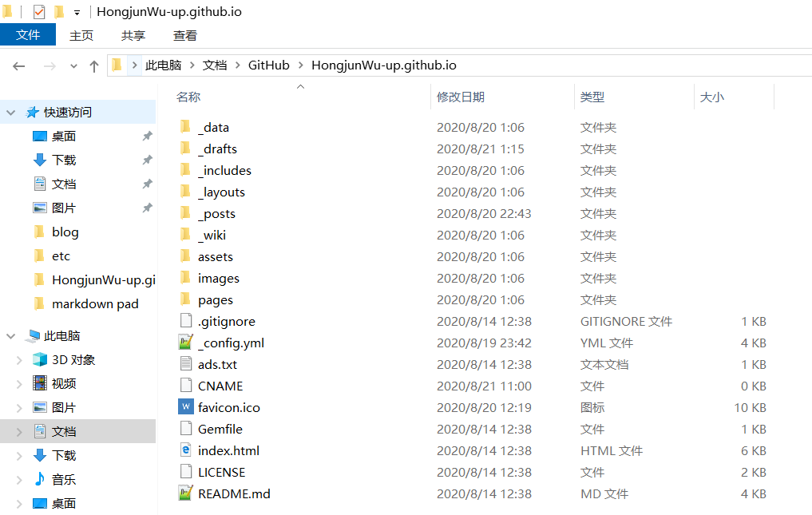
Task: Select the assets folder icon
Action: point(185,256)
